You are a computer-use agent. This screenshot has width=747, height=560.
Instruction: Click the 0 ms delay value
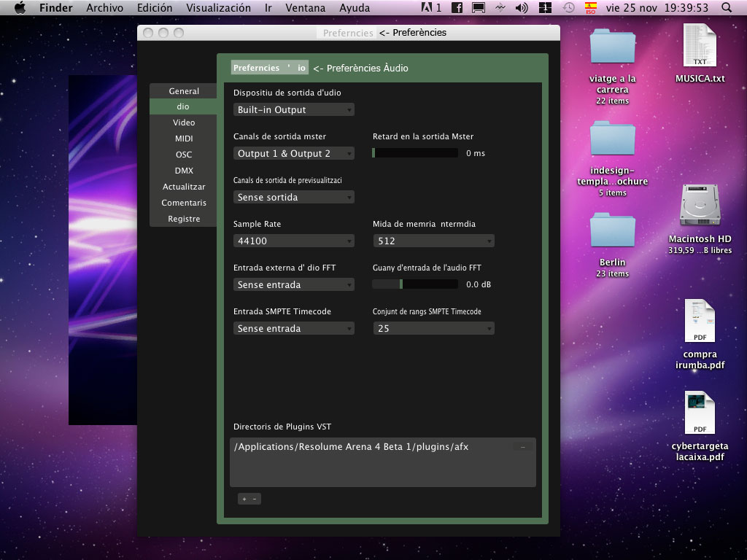click(x=476, y=153)
